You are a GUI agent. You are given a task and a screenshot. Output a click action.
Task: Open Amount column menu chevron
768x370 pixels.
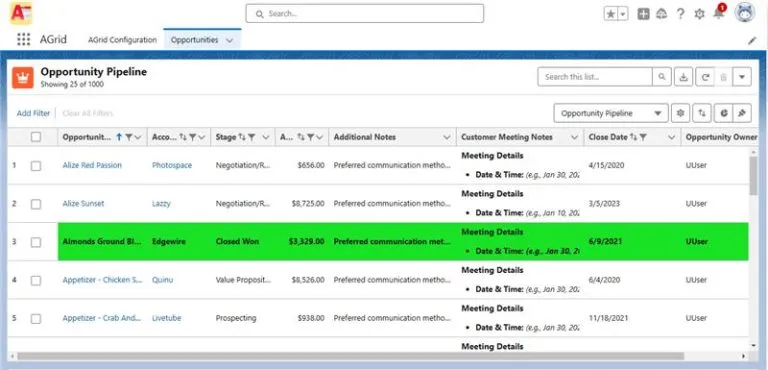pyautogui.click(x=320, y=138)
